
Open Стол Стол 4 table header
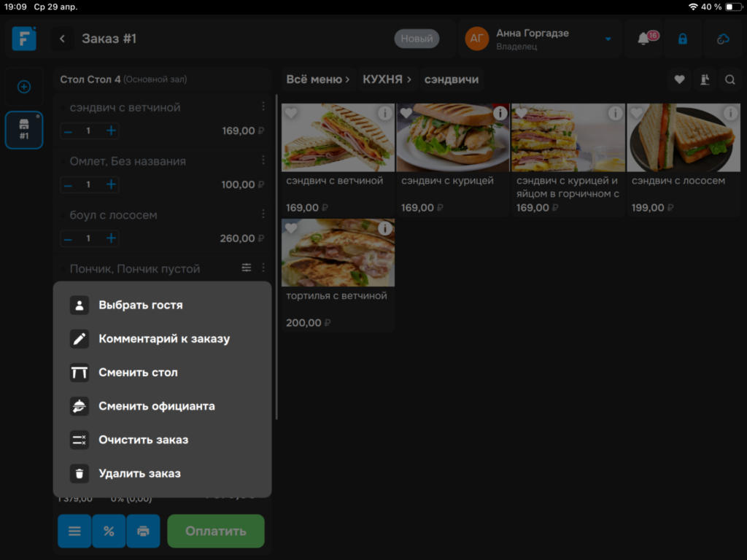162,79
